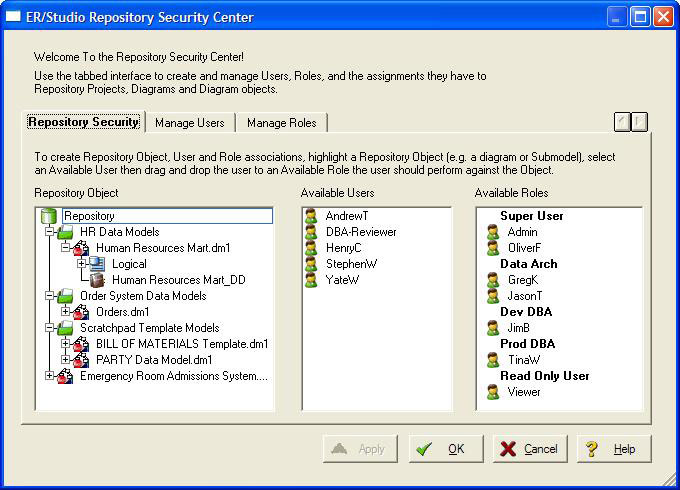Select the JasonT name under Data Arch
The height and width of the screenshot is (490, 680).
pyautogui.click(x=525, y=296)
